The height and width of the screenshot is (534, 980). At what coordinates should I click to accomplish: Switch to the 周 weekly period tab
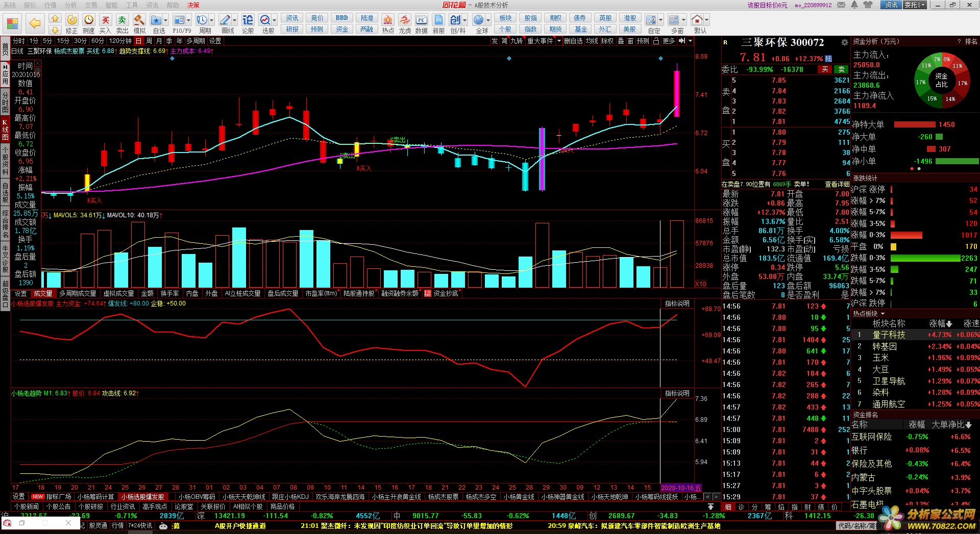pos(149,41)
